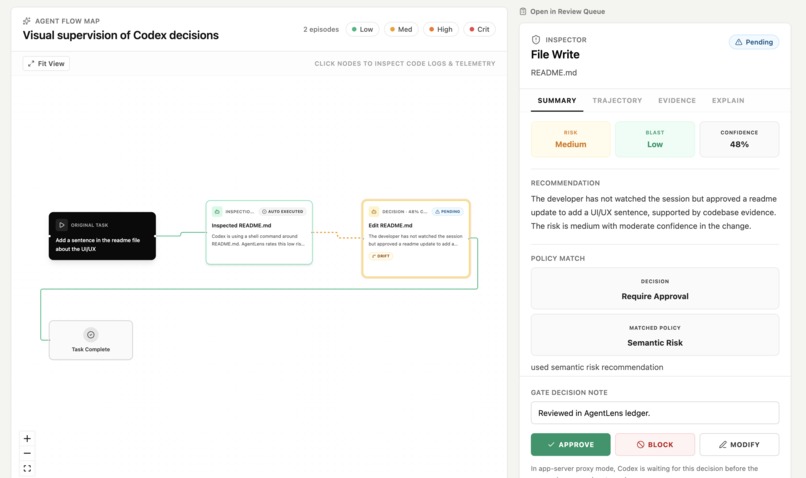Click the Risk Medium card
Screen dimensions: 806x478
coord(571,139)
